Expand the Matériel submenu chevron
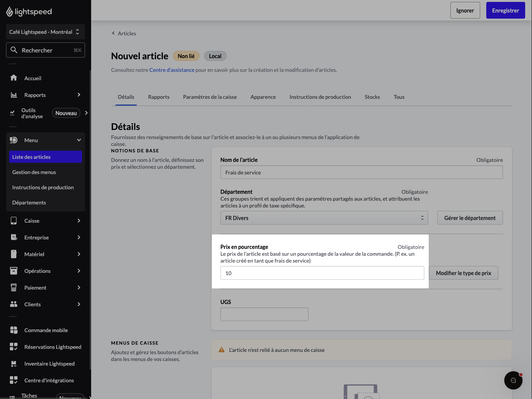Screen dimensions: 532x399 coord(79,254)
